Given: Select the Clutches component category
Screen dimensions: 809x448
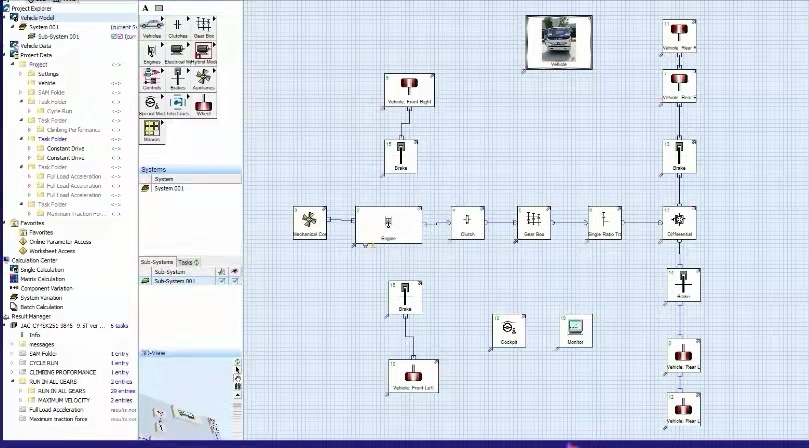Looking at the screenshot, I should tap(177, 25).
